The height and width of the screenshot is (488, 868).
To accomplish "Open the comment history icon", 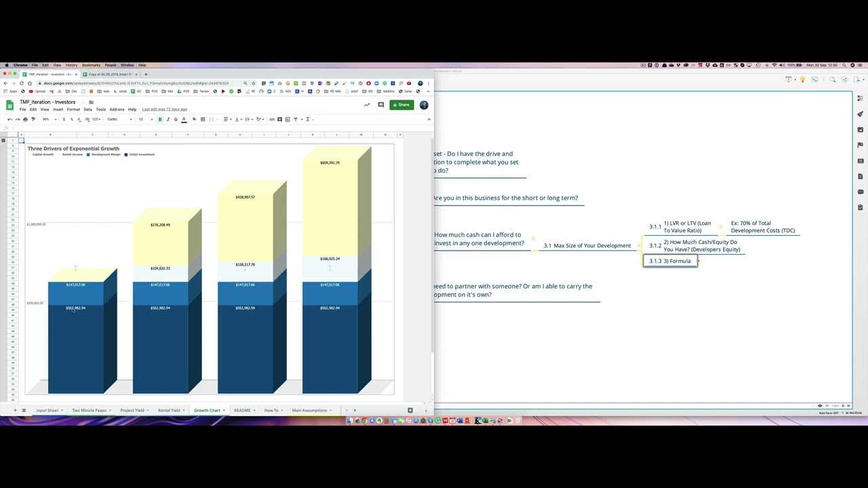I will (381, 105).
